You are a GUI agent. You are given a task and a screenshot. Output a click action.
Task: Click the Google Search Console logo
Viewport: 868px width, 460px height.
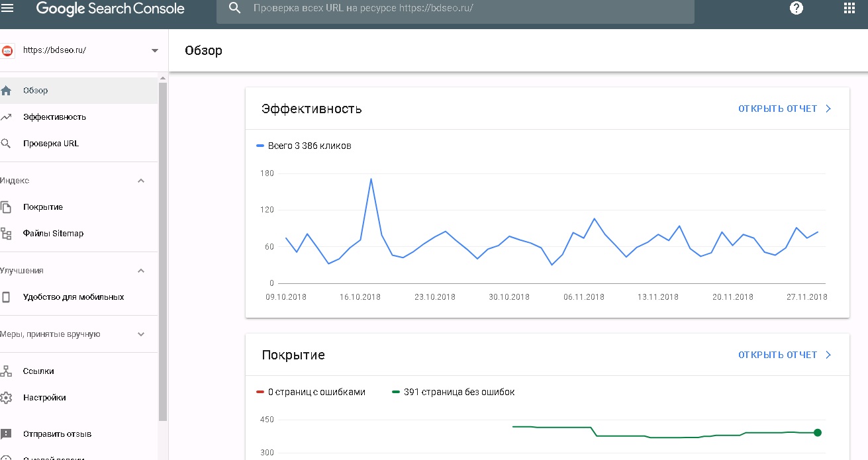click(x=111, y=9)
